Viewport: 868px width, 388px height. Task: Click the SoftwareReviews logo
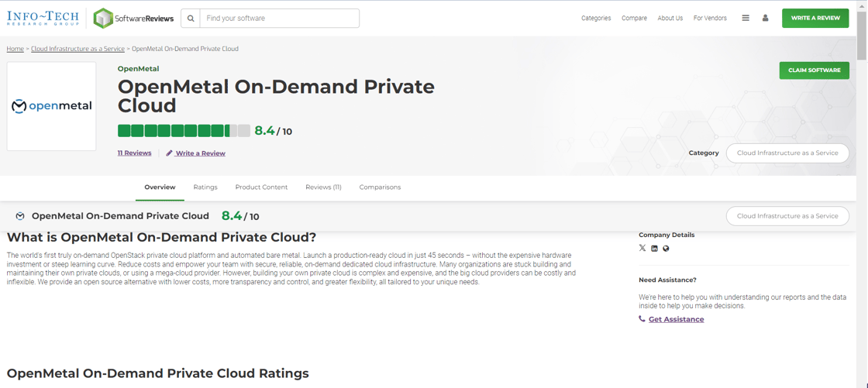(x=133, y=18)
